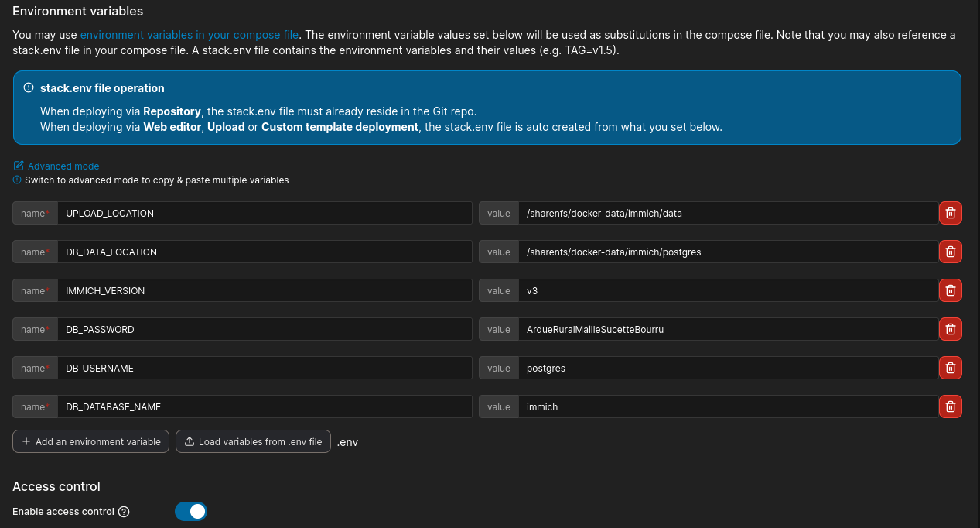Click the ArdueRuralMailleSucetteBourru value field
The image size is (980, 528).
(x=728, y=329)
